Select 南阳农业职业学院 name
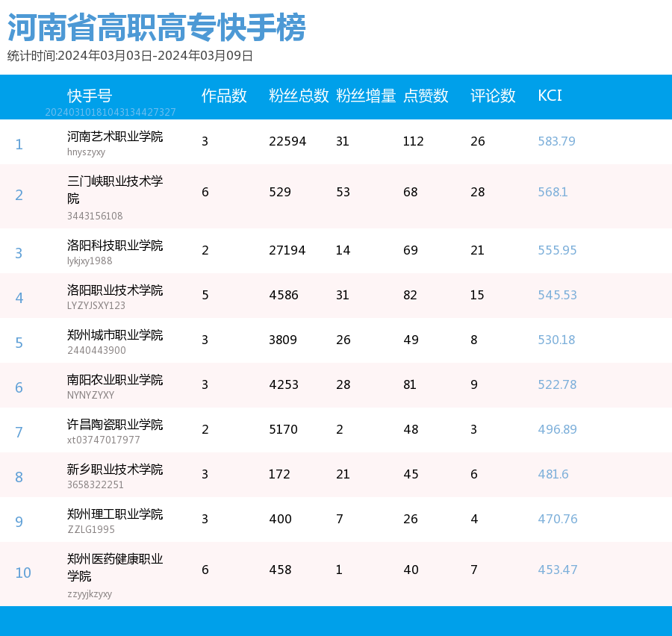This screenshot has width=672, height=636. 115,380
